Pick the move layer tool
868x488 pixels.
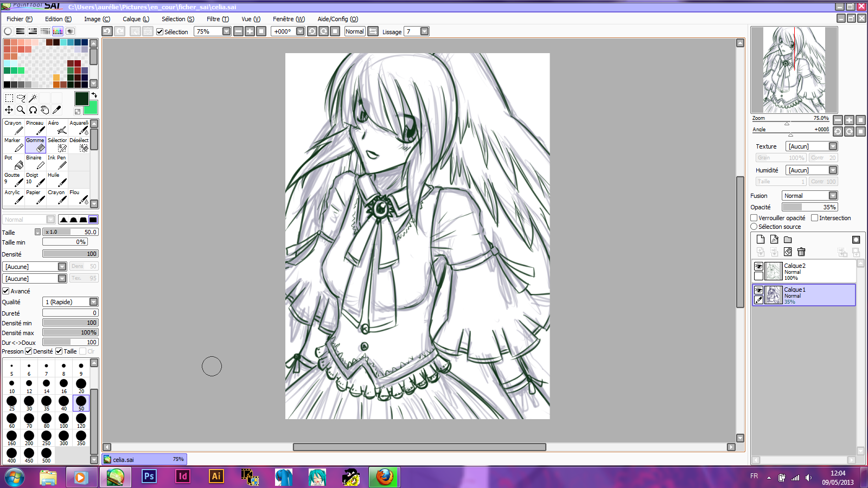tap(9, 110)
